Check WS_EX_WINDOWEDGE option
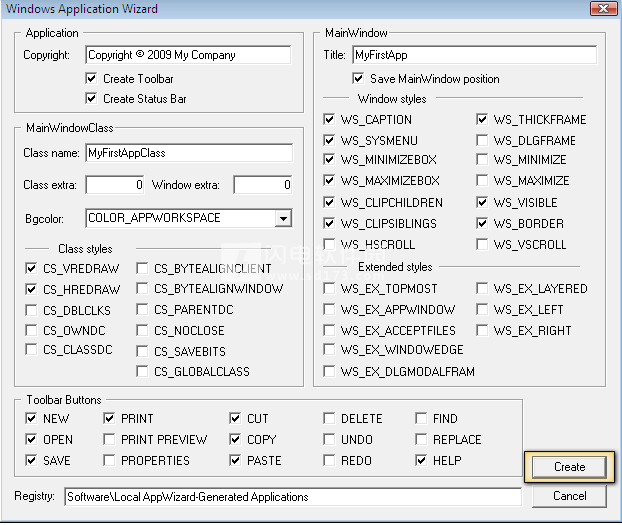 point(329,349)
